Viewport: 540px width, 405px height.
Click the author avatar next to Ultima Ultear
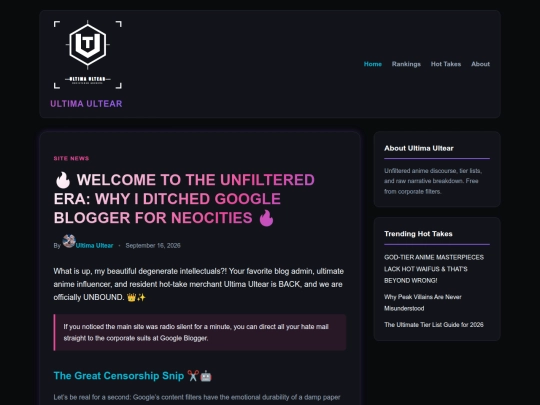tap(69, 241)
